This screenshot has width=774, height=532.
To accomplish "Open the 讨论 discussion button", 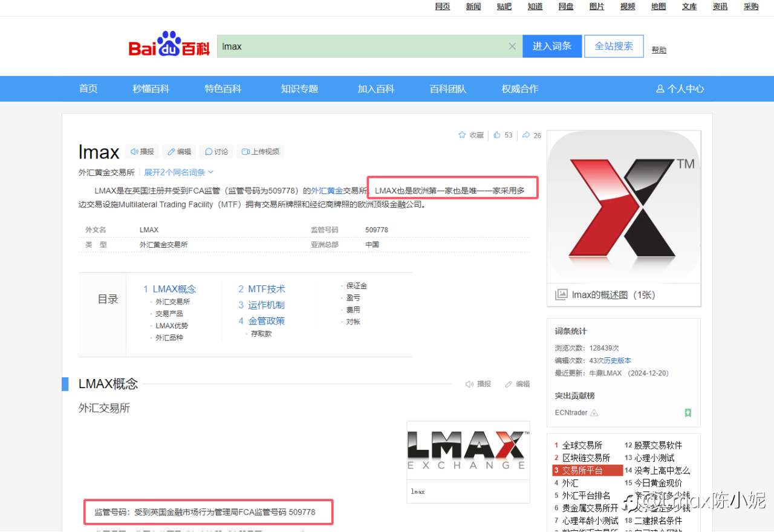I will point(216,152).
